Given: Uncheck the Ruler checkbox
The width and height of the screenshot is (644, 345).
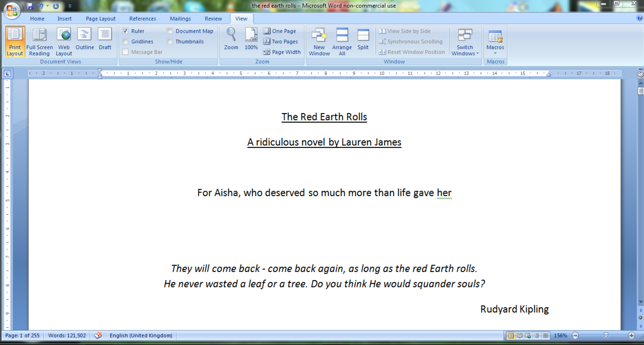Looking at the screenshot, I should [126, 31].
